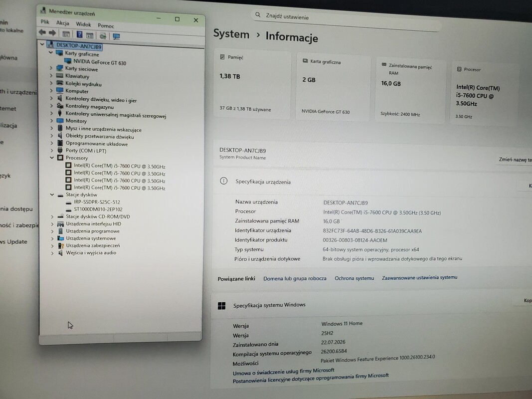Click the Kontrolery uniwersalnej magistrali szeregowej icon

pyautogui.click(x=60, y=113)
